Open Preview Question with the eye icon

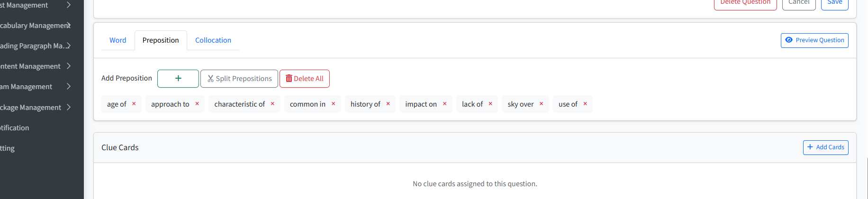tap(814, 40)
